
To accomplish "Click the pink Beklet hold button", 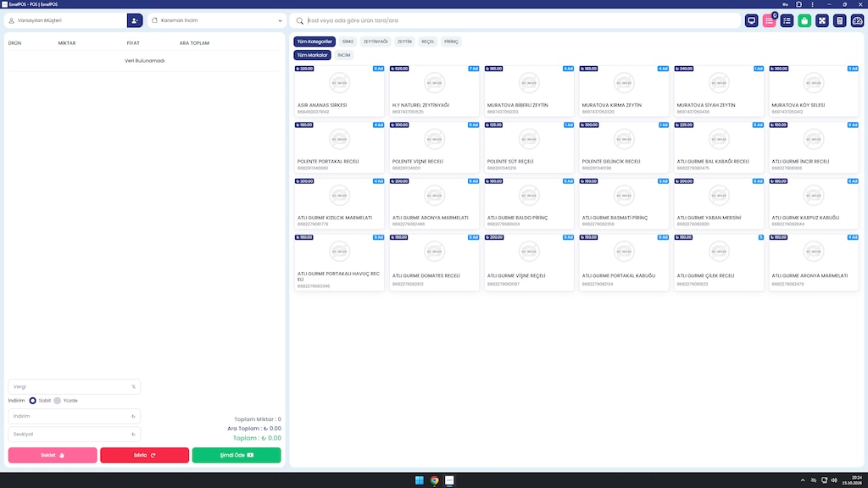I will click(x=53, y=455).
